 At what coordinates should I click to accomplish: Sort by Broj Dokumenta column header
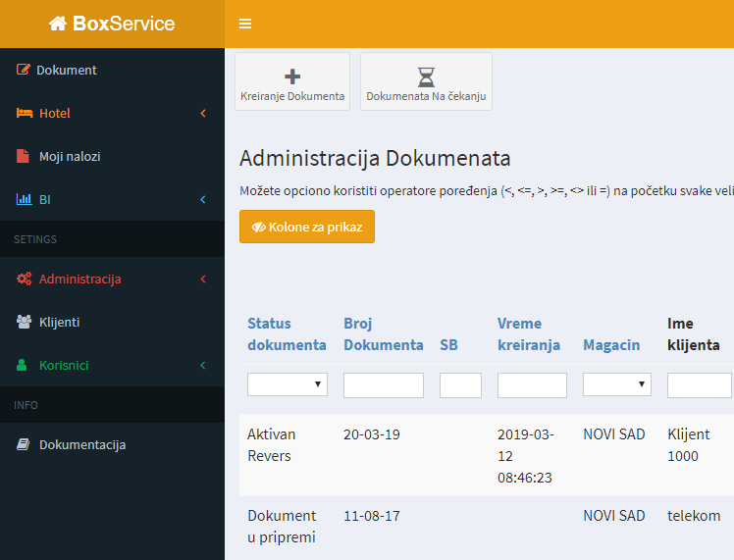(x=384, y=334)
